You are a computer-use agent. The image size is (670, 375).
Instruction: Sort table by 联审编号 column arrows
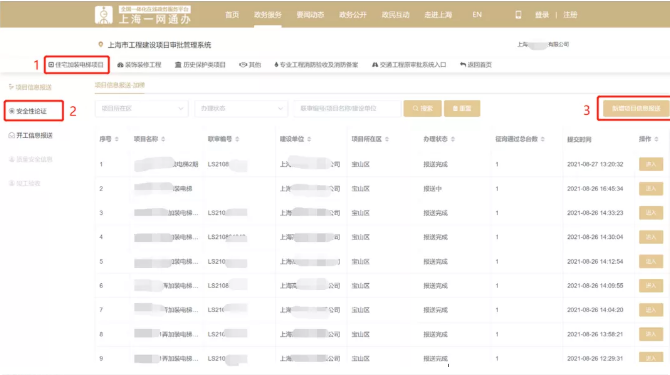[237, 139]
